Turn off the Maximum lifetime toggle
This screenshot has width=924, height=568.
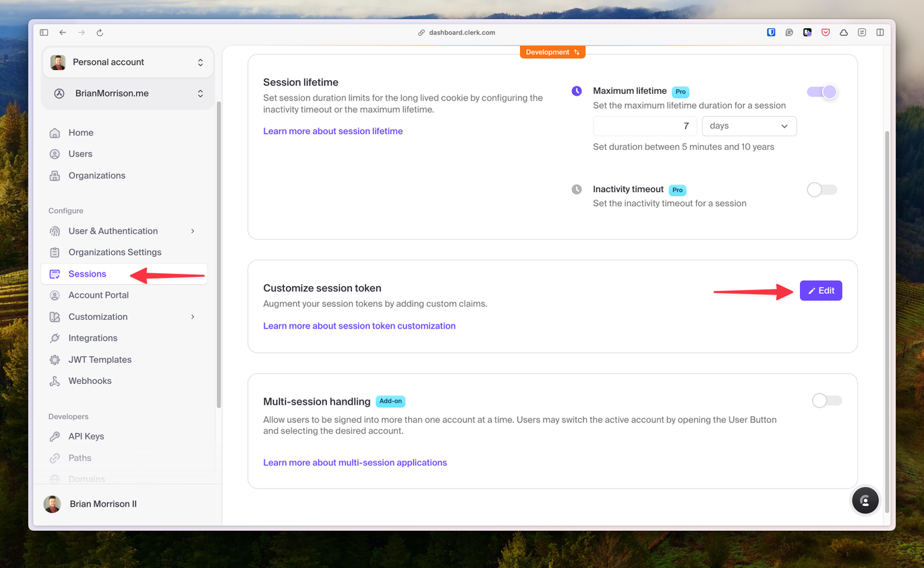[x=821, y=92]
